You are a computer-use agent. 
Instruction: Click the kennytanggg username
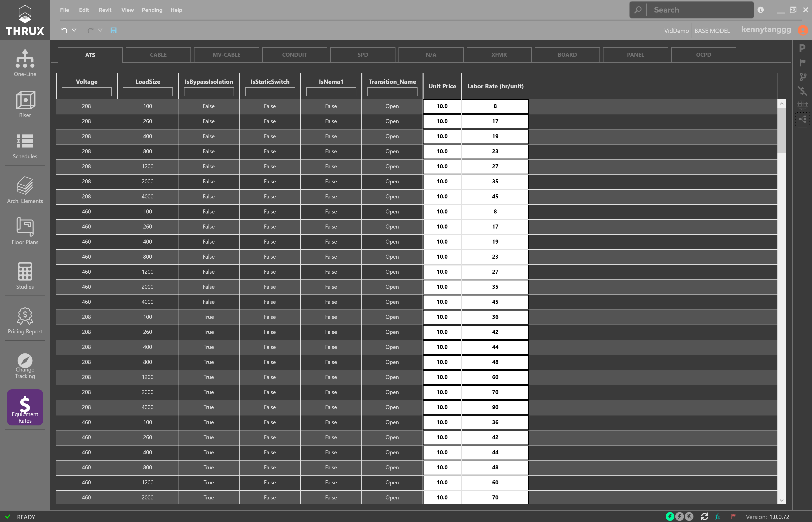(766, 29)
